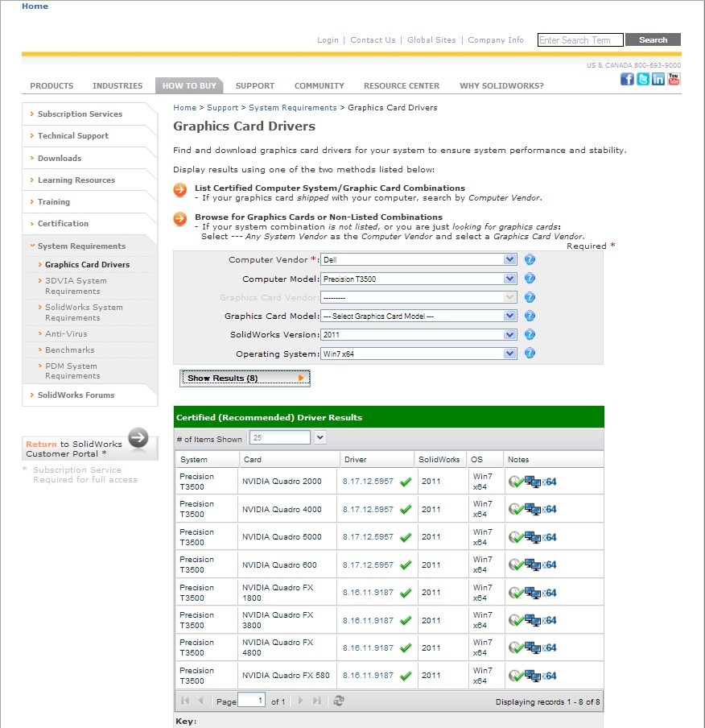Click notes icons in Quadro FX 3800 row

[532, 620]
